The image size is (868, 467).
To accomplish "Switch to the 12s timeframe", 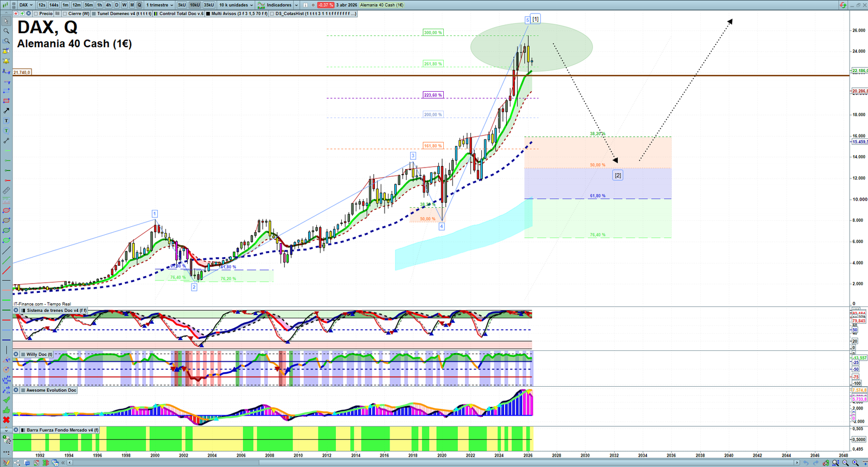I will [42, 5].
